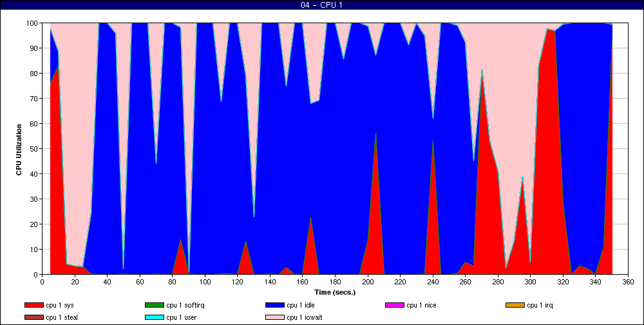Click the 240 tick on the time axis
The width and height of the screenshot is (644, 325).
point(433,282)
